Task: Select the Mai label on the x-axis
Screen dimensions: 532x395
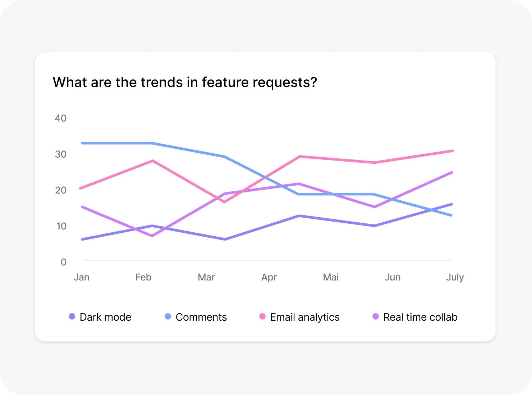Action: [x=331, y=277]
